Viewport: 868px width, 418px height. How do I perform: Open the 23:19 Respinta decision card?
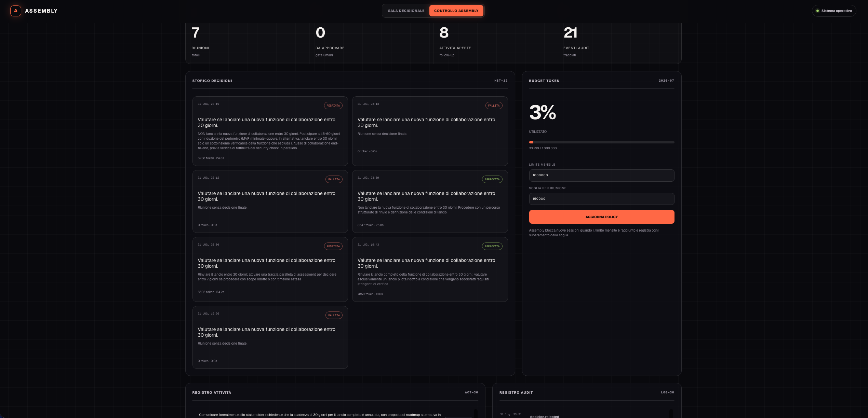coord(270,131)
